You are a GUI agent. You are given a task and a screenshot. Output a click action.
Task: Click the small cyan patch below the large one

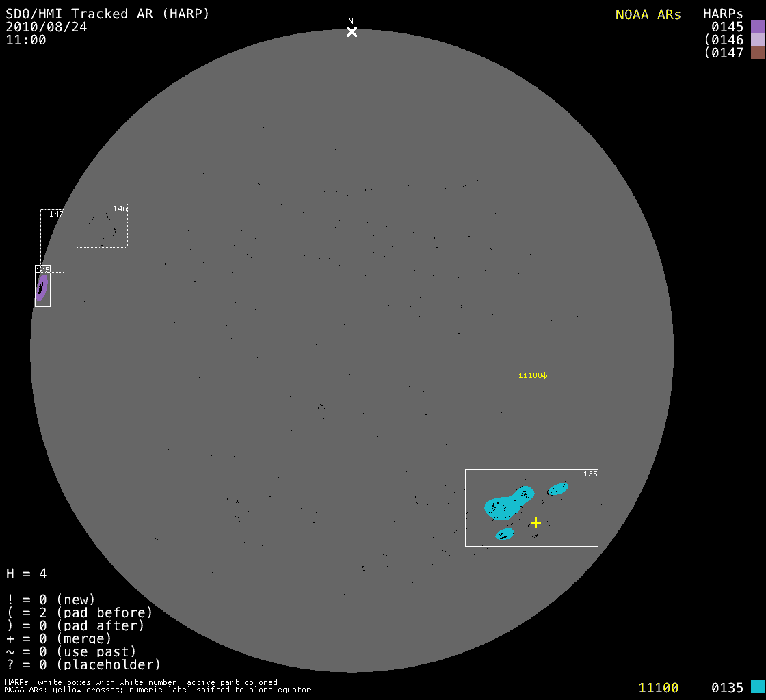(x=504, y=534)
